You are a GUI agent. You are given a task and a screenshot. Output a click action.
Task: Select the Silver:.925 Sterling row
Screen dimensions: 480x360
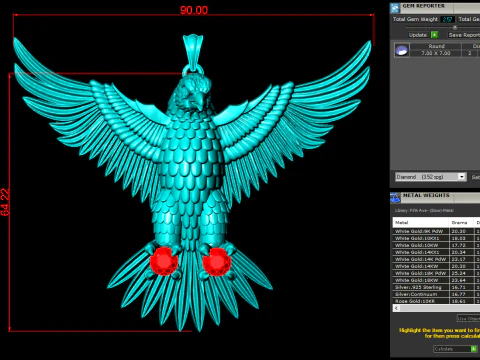click(436, 287)
